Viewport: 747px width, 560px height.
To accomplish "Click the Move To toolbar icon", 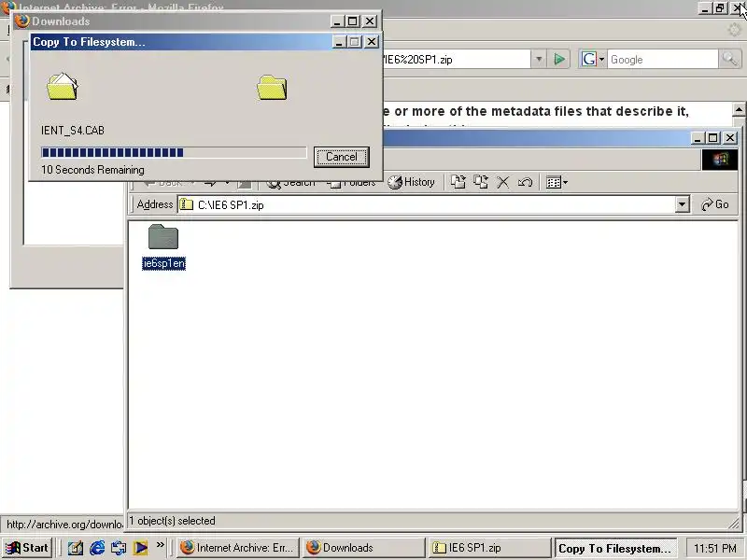I will point(458,182).
